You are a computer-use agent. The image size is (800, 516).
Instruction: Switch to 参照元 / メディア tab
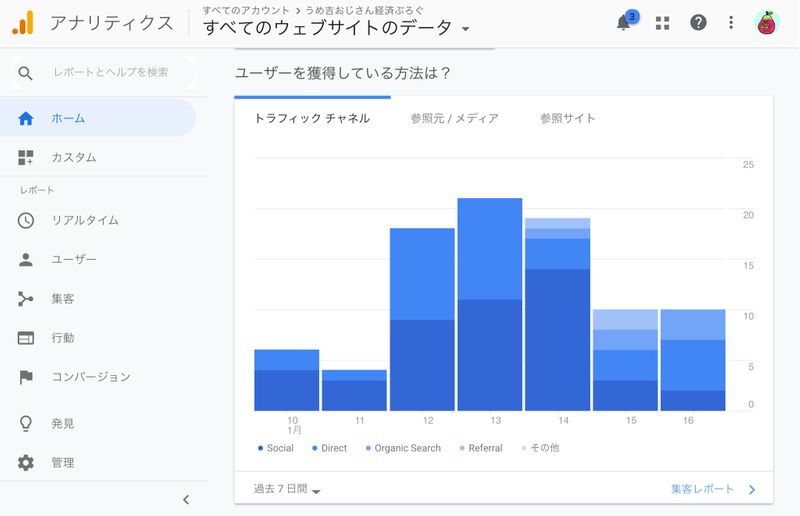tap(454, 118)
